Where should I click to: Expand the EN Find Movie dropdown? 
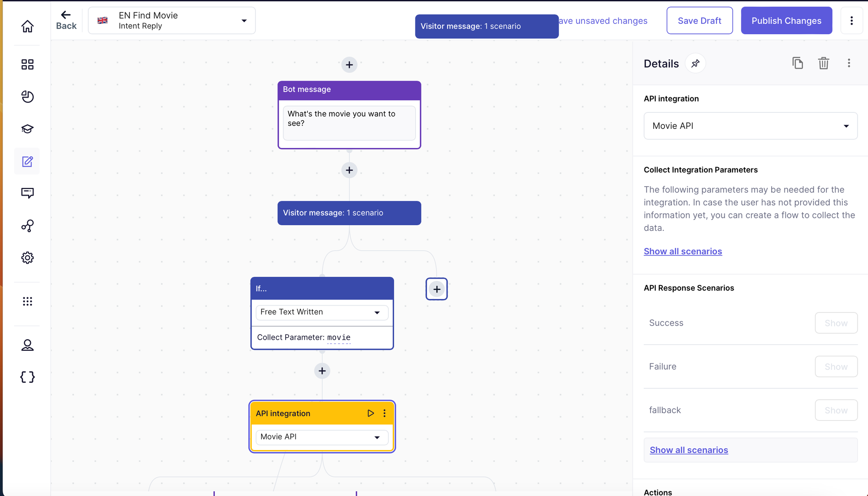(244, 21)
